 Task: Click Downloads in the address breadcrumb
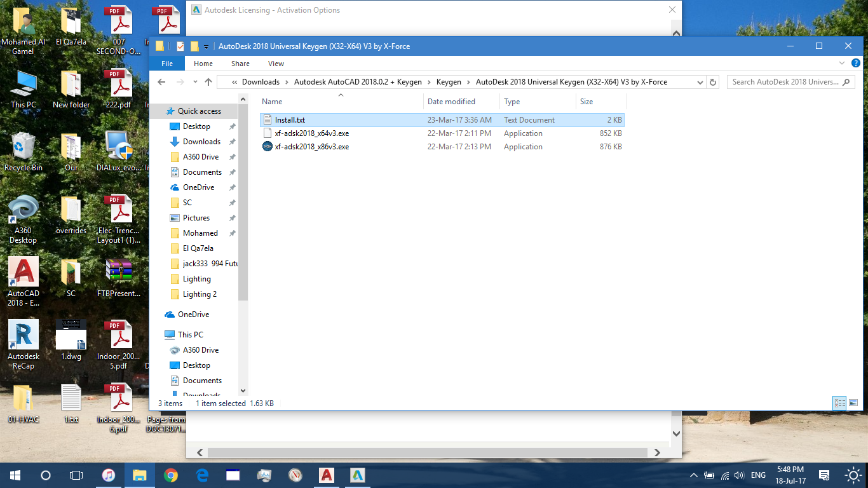261,82
